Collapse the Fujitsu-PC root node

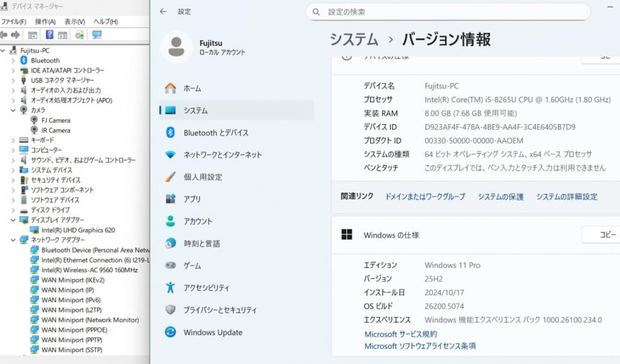click(3, 50)
